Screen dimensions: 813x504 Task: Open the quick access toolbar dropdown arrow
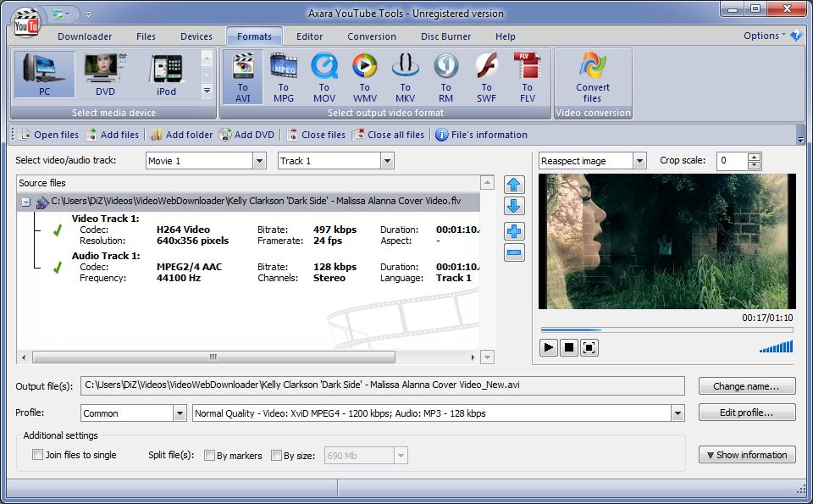[88, 14]
